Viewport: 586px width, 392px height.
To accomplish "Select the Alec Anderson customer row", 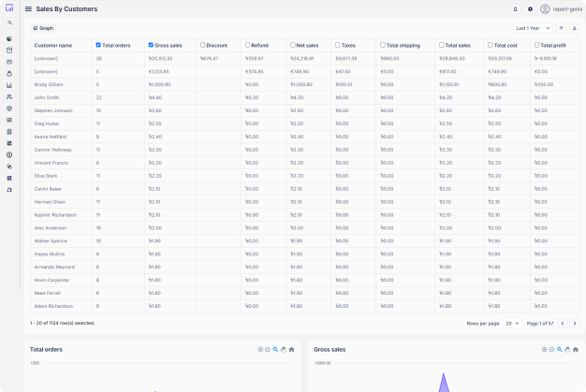I will (304, 228).
